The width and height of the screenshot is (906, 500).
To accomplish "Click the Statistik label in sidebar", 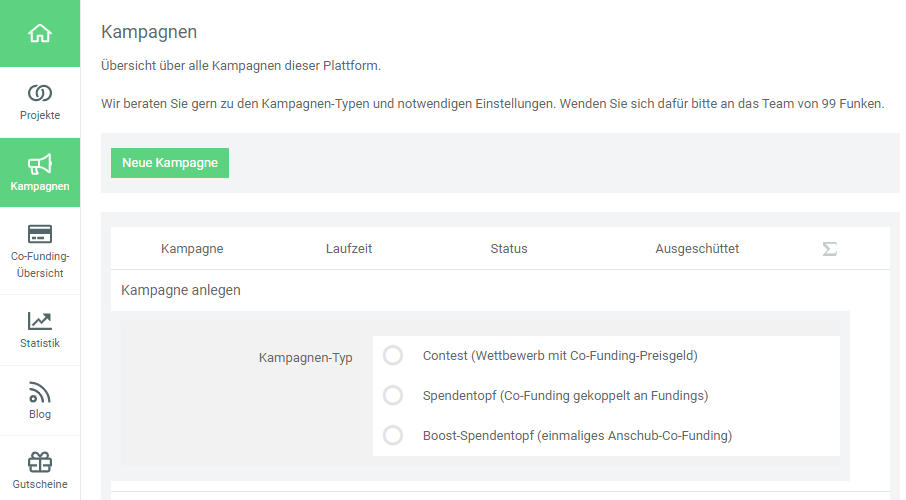I will pyautogui.click(x=40, y=343).
